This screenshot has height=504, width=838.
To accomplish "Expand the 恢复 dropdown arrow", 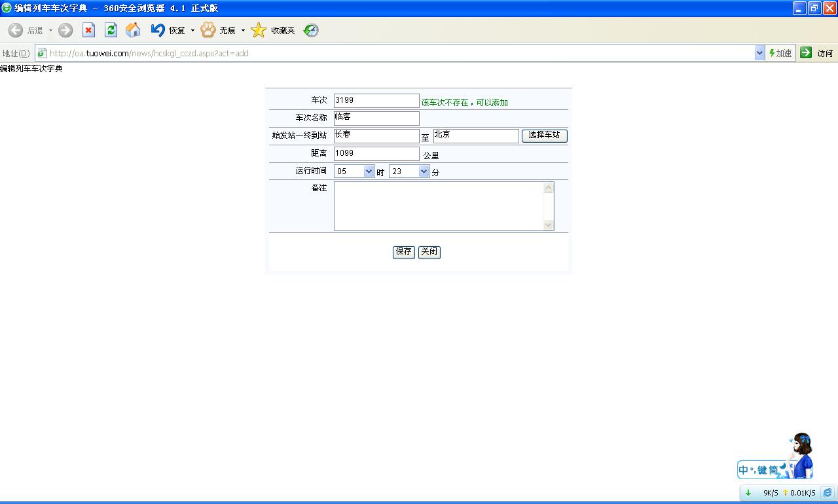I will [x=192, y=31].
